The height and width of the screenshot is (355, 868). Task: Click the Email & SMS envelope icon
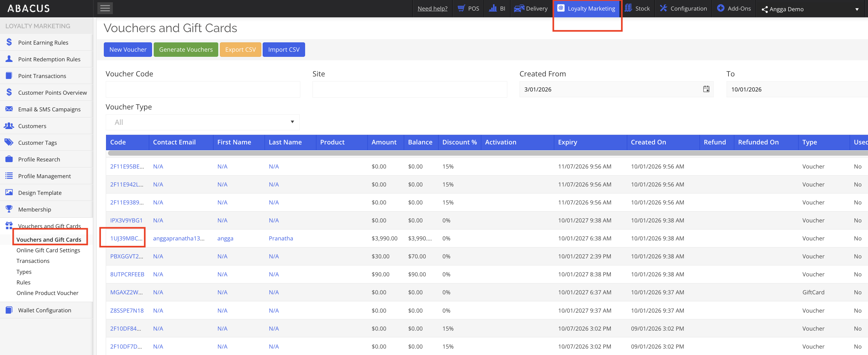coord(9,109)
